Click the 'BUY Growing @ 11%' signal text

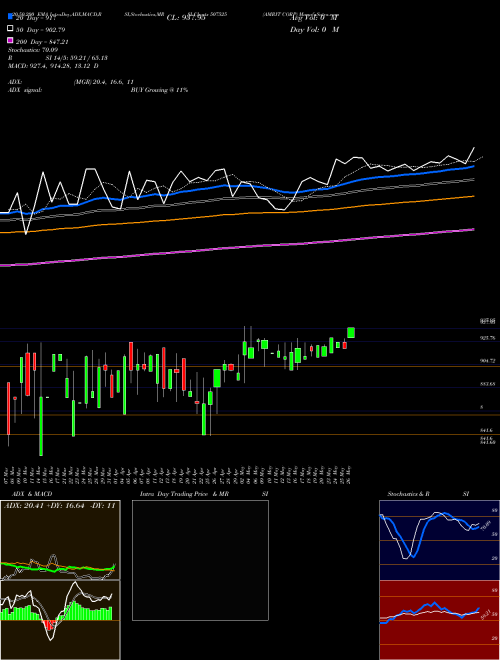pyautogui.click(x=159, y=90)
